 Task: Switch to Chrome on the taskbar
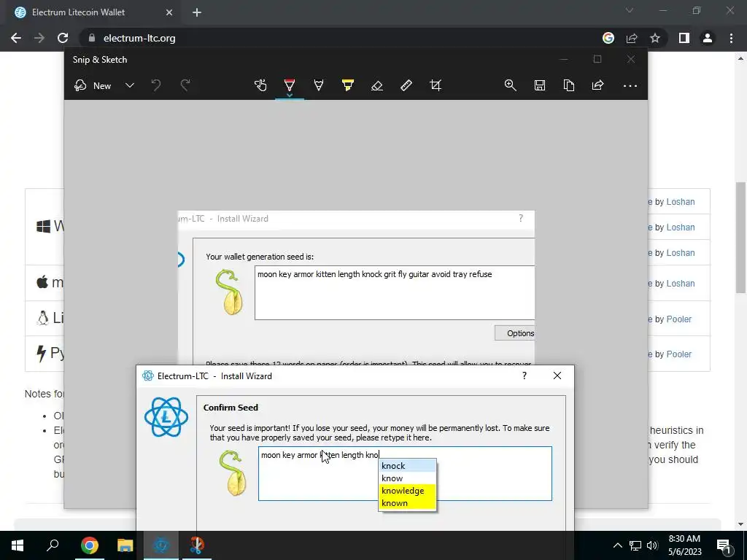tap(89, 545)
